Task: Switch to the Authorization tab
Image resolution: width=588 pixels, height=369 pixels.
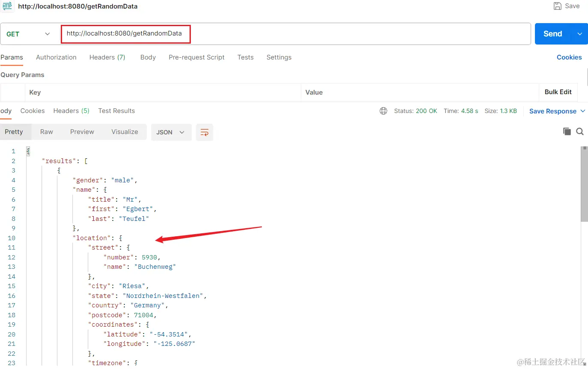Action: 56,57
